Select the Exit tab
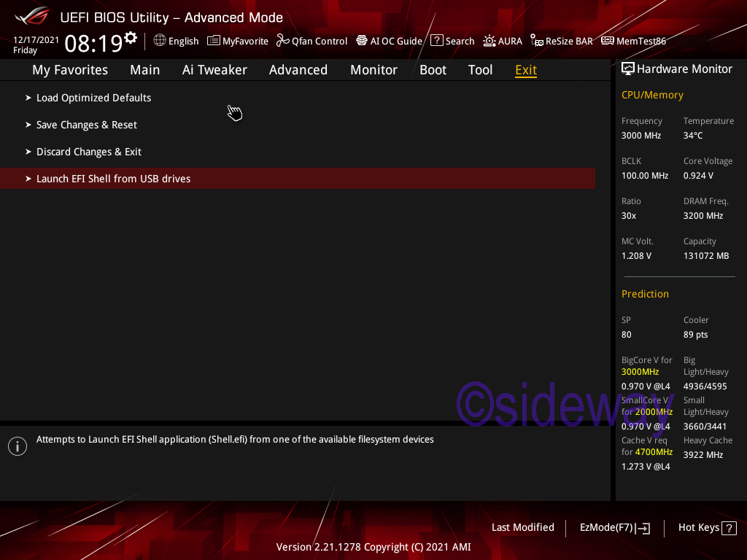The image size is (747, 560). pyautogui.click(x=526, y=70)
